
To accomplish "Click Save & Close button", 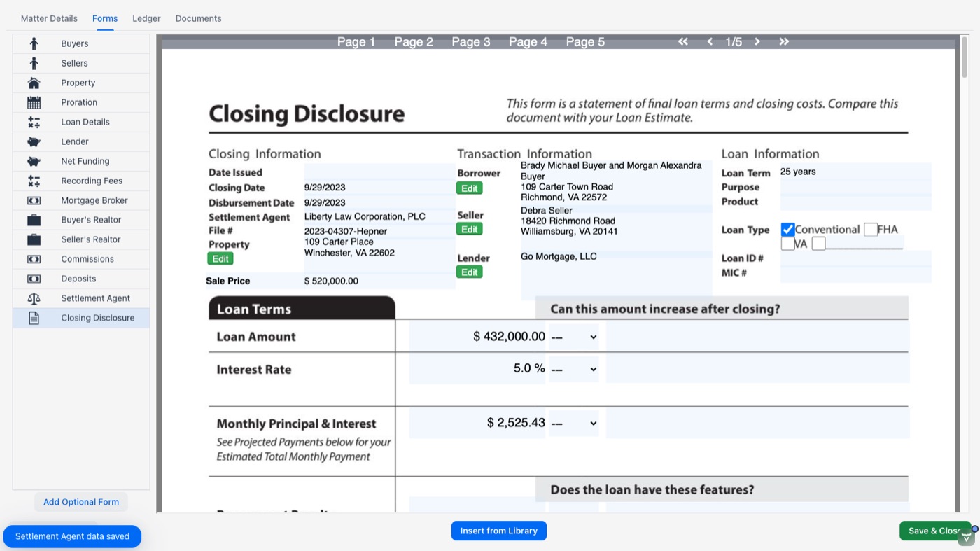I will (935, 531).
